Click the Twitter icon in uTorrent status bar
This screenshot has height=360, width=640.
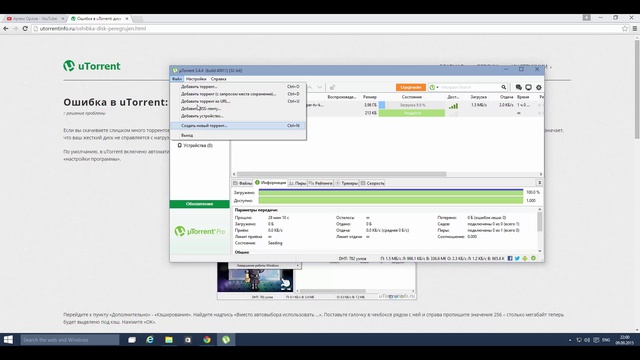[517, 258]
